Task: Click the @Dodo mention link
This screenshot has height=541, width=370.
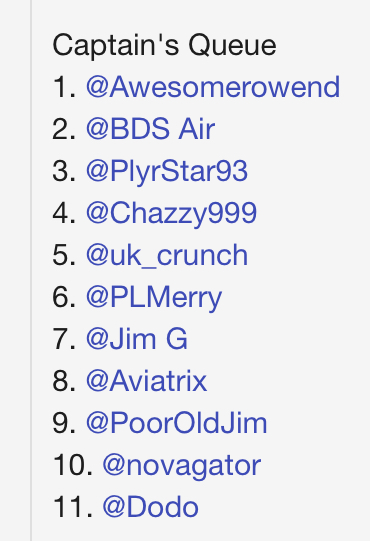Action: (150, 507)
